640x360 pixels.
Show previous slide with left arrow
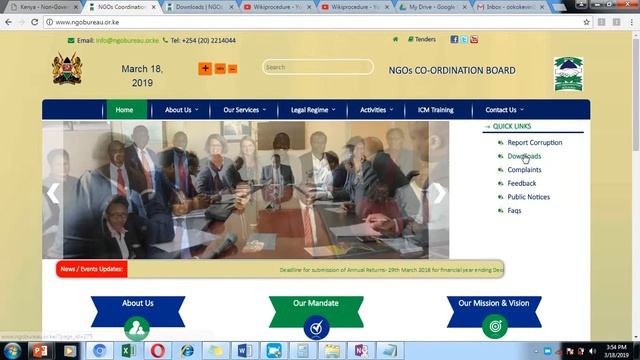pos(53,193)
